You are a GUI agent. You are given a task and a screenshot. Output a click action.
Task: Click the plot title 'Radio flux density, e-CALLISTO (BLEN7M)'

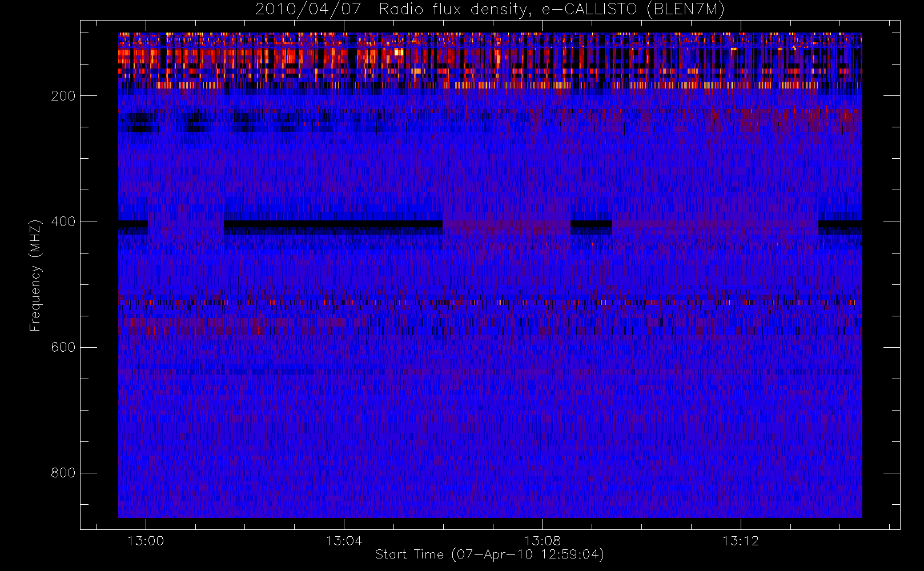[552, 10]
